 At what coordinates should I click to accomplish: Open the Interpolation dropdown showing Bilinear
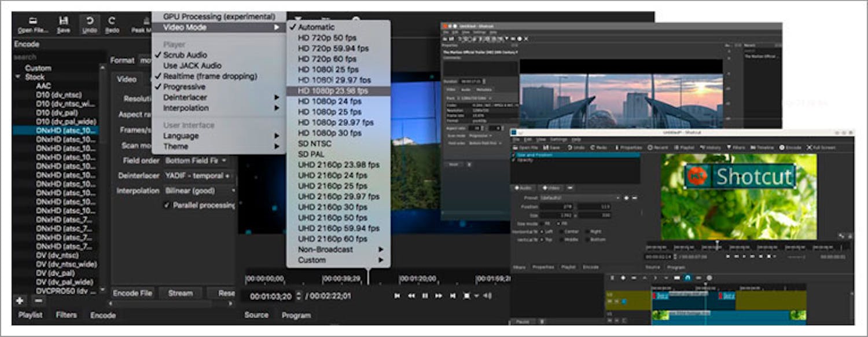[x=200, y=191]
